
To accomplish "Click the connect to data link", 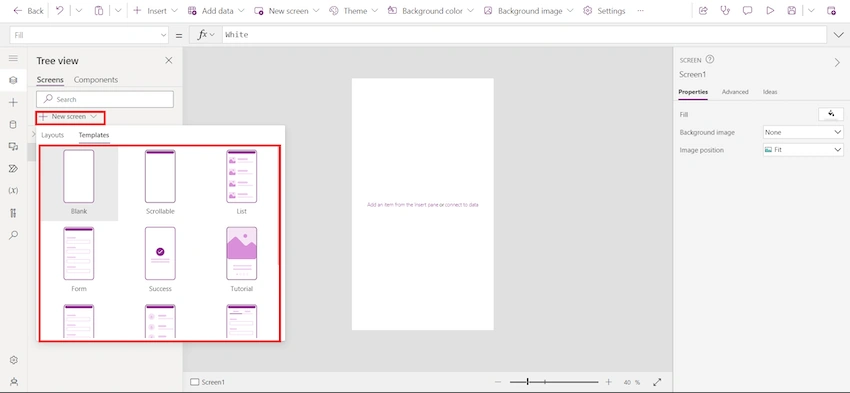I will 462,205.
